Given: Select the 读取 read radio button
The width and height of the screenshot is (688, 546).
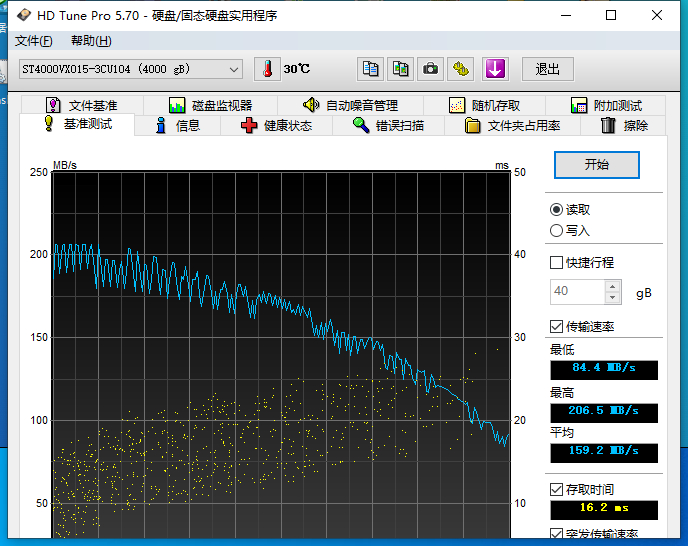Looking at the screenshot, I should (556, 210).
